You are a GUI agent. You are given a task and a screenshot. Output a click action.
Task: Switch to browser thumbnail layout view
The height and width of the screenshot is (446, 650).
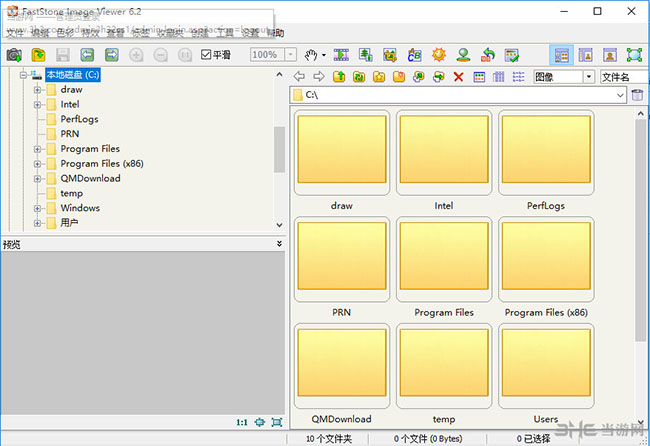pos(562,55)
